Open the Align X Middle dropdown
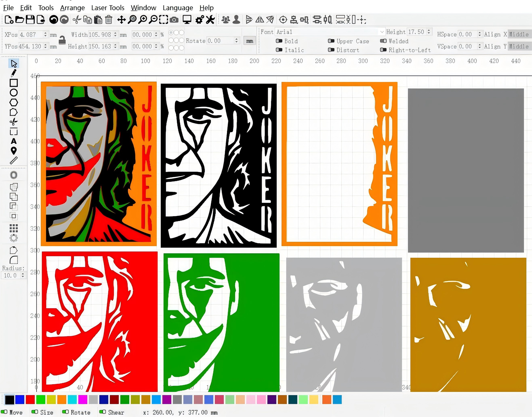Image resolution: width=532 pixels, height=417 pixels. (x=519, y=34)
